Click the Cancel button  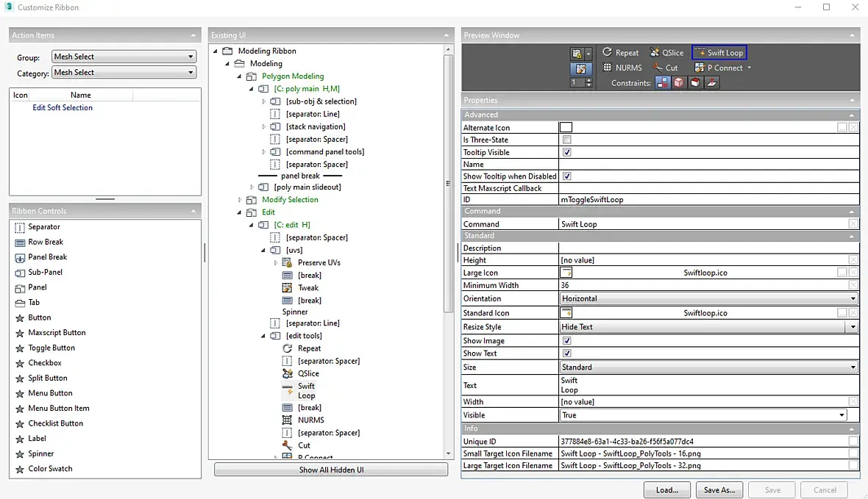pyautogui.click(x=825, y=490)
